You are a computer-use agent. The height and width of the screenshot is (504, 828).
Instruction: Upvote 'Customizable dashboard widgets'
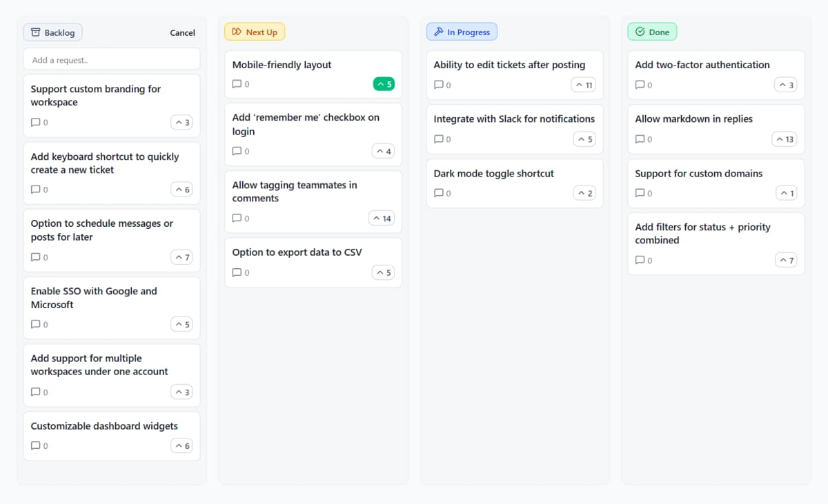(181, 445)
